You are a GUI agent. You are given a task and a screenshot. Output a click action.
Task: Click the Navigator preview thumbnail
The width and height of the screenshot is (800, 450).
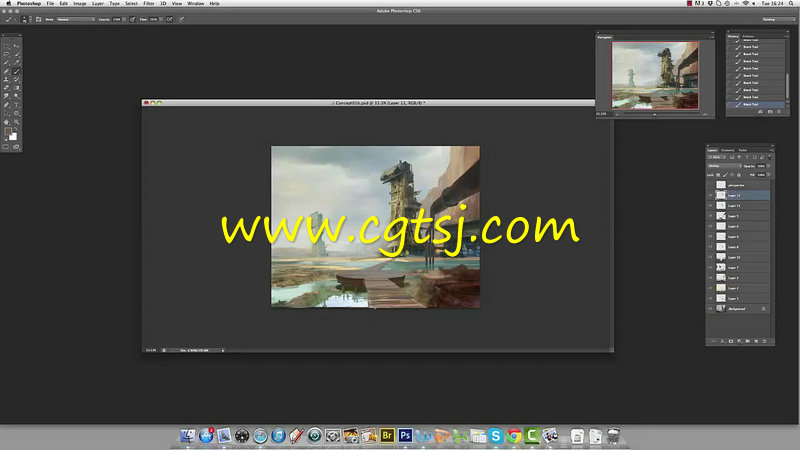click(x=655, y=75)
